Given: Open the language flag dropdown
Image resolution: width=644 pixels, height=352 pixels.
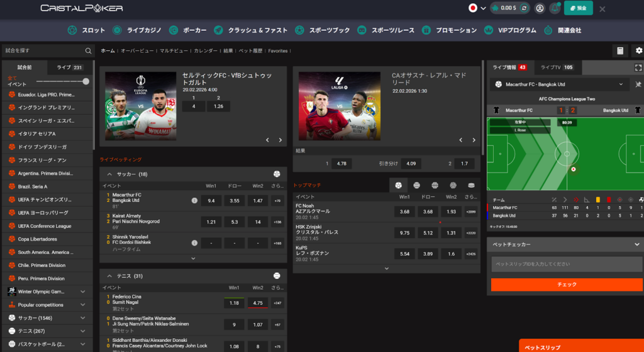Looking at the screenshot, I should coord(477,8).
